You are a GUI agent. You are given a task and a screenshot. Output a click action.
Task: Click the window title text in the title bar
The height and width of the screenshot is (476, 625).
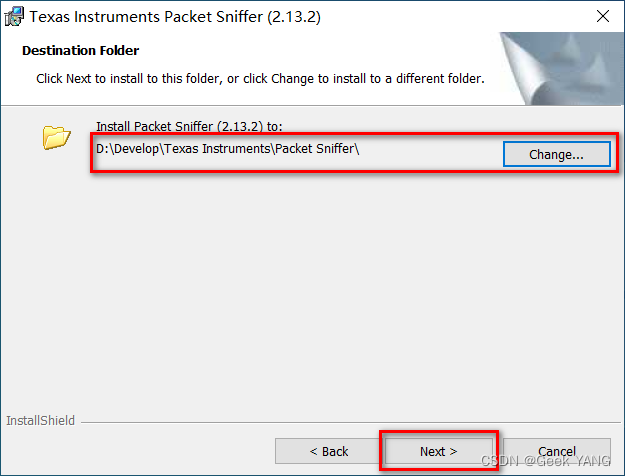(176, 17)
